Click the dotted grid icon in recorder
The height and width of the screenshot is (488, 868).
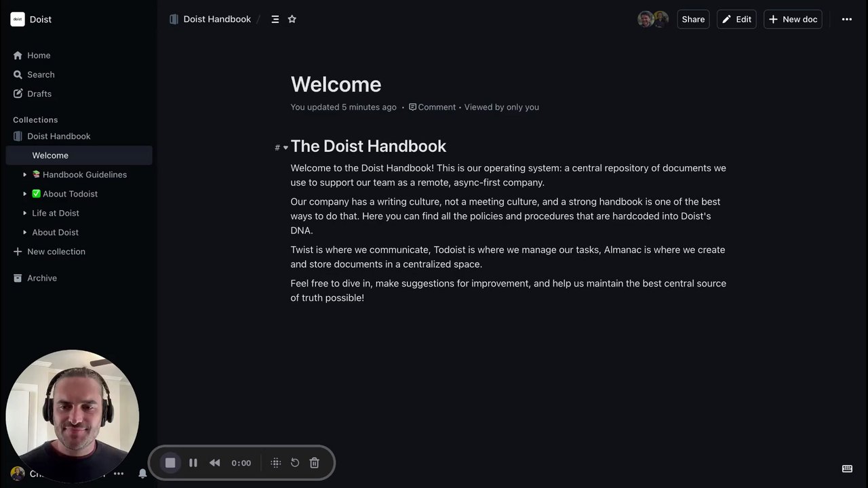[275, 463]
